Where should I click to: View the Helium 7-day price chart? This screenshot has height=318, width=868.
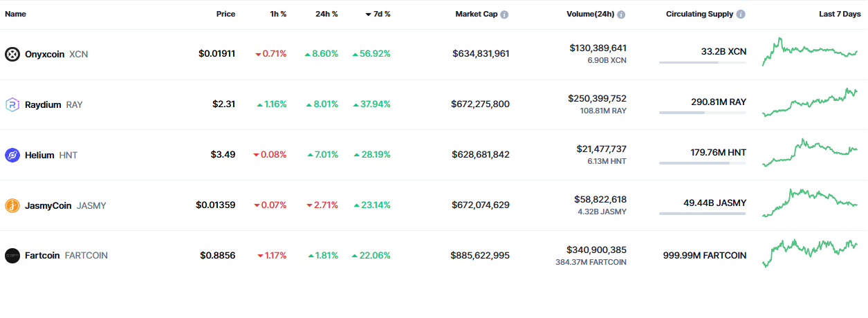coord(810,153)
